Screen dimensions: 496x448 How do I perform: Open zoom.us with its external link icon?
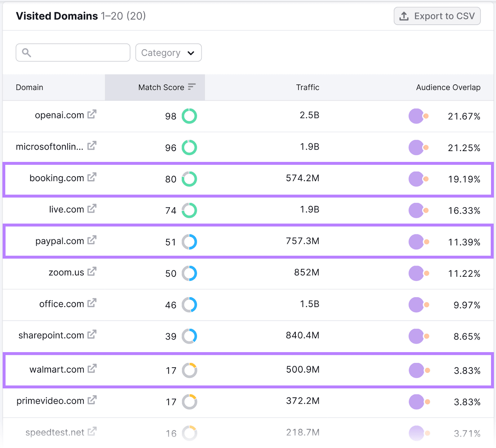[91, 272]
